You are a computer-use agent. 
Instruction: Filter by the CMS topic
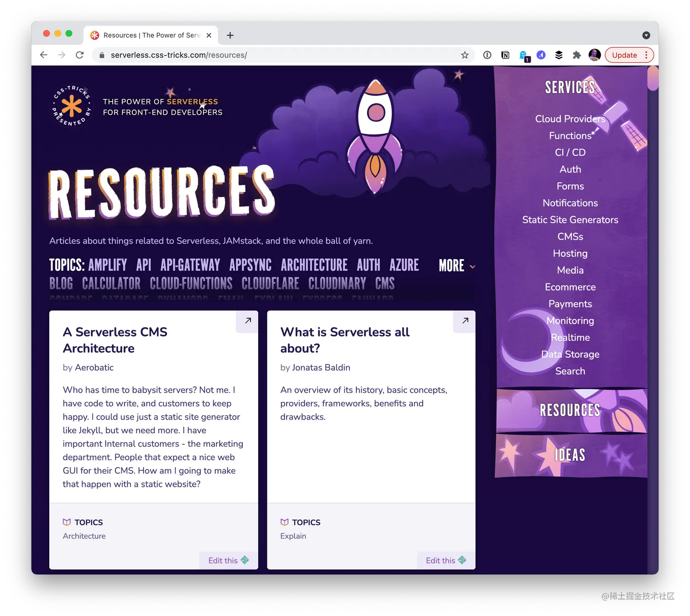point(385,284)
